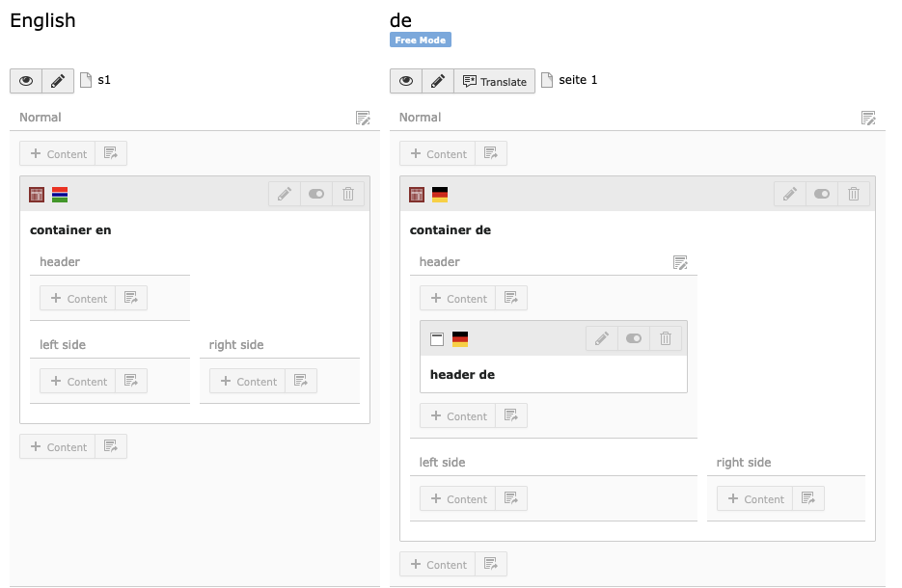Click the Free Mode label under de
Viewport: 902px width, 588px height.
(x=421, y=40)
